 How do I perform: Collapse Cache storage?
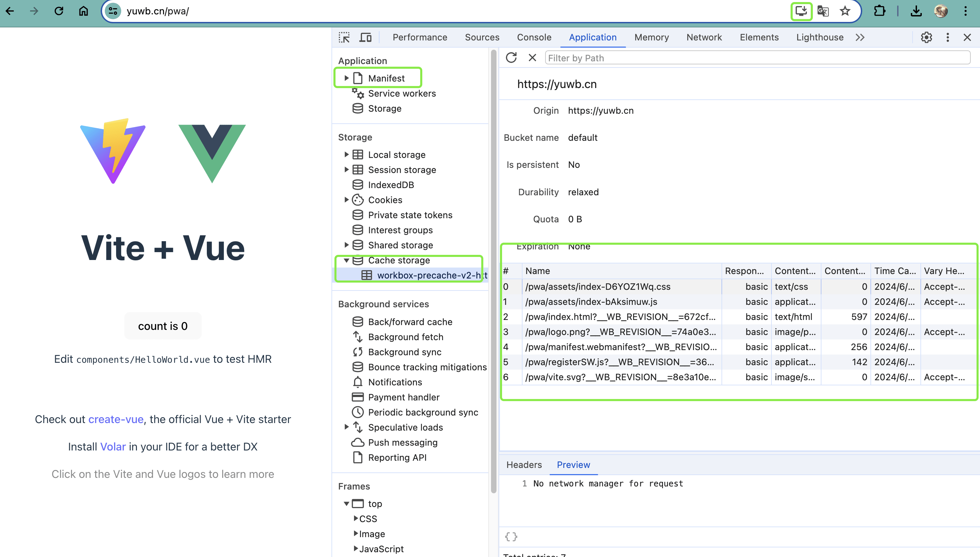347,260
